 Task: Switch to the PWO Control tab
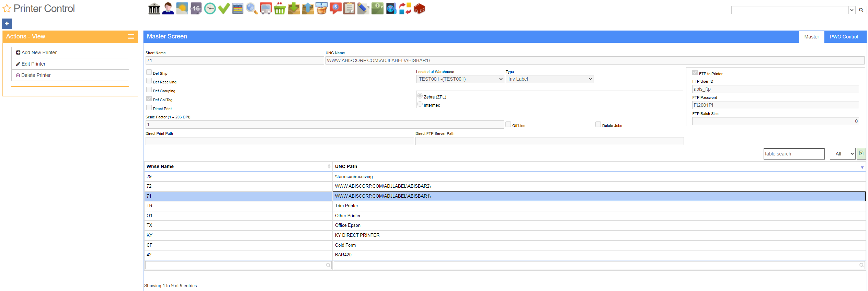(x=844, y=37)
